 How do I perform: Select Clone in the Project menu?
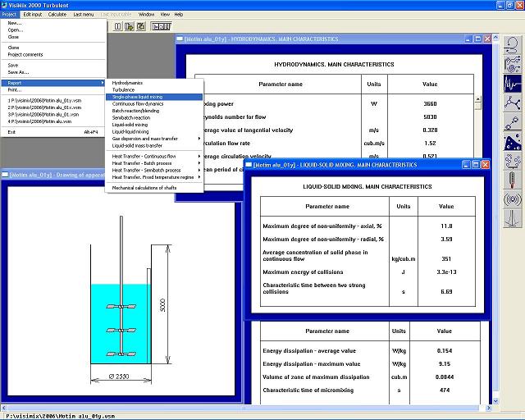click(x=53, y=48)
